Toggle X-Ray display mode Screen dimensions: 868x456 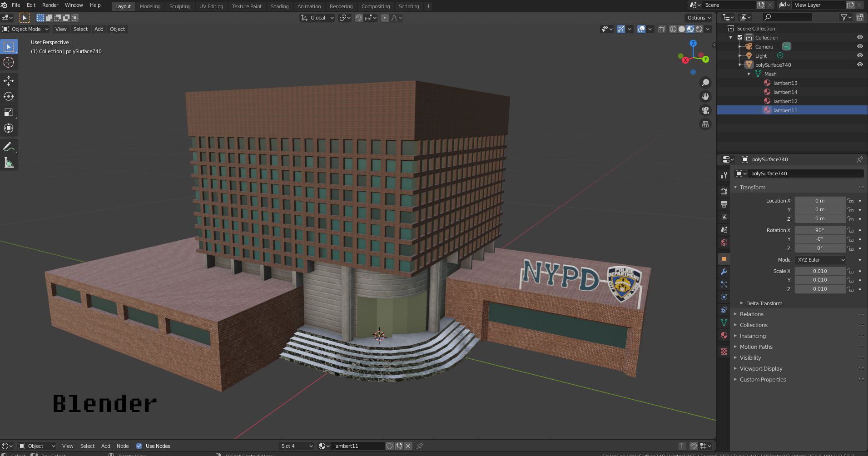click(661, 29)
